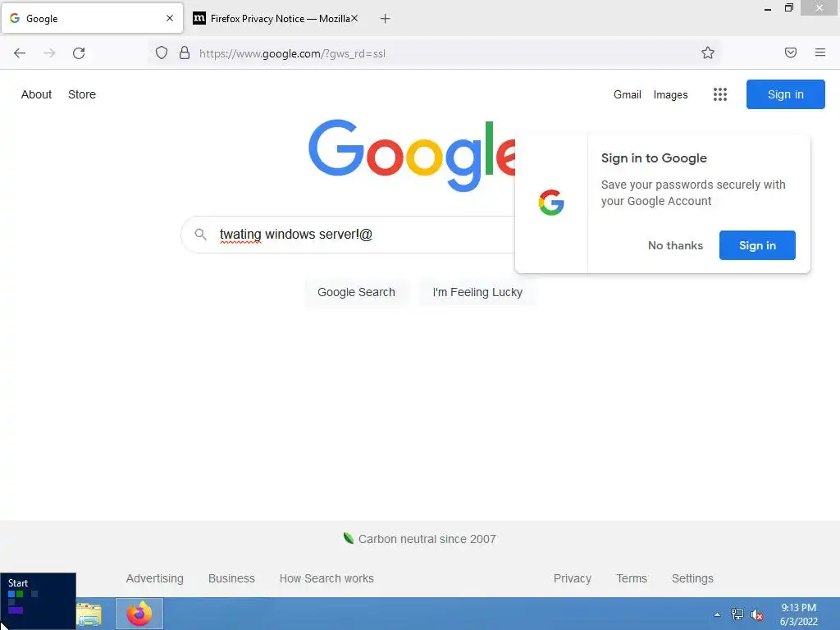Click the network status tray icon
Screen dimensions: 840x630
(737, 614)
